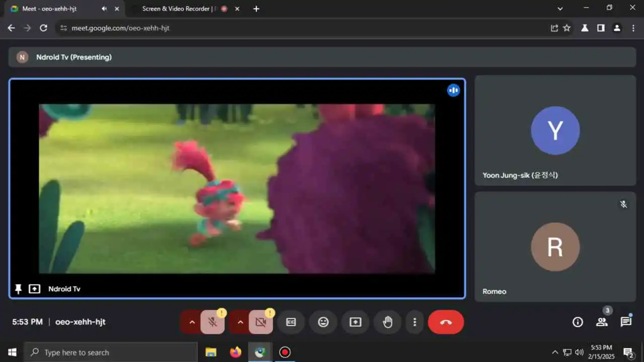The image size is (644, 362).
Task: Close the Screen & Video Recorder tab
Action: click(x=237, y=9)
